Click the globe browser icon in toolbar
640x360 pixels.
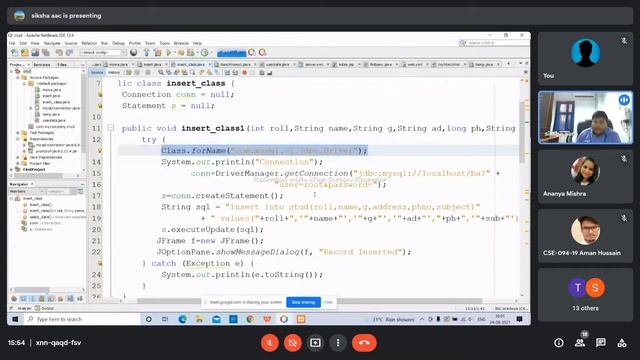pyautogui.click(x=133, y=53)
